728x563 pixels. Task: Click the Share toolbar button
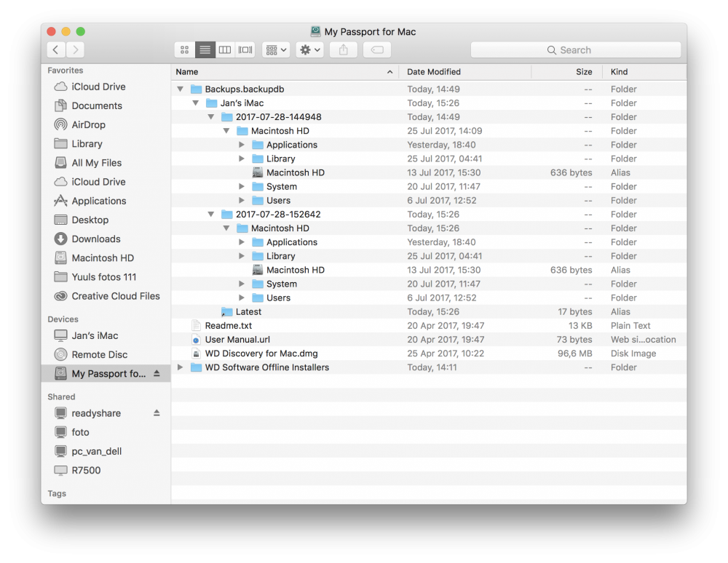(x=343, y=49)
